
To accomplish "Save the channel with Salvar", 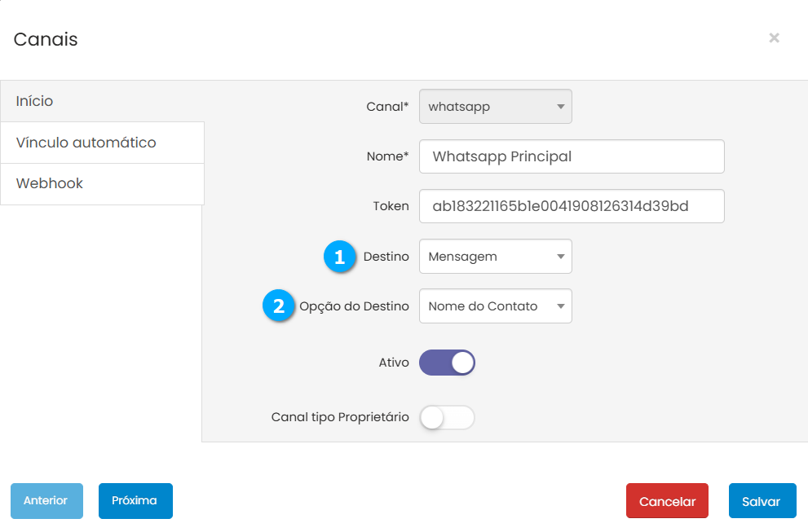I will pyautogui.click(x=762, y=501).
